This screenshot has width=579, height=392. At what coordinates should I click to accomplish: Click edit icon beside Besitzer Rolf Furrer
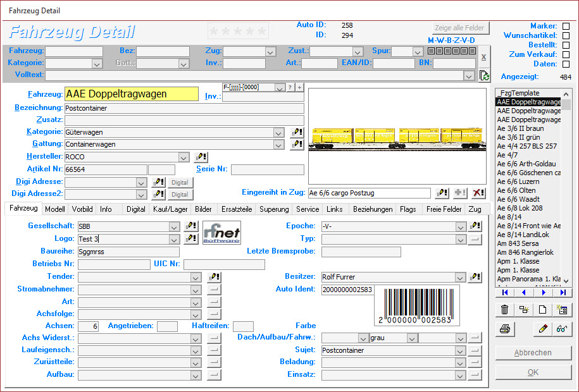point(475,277)
